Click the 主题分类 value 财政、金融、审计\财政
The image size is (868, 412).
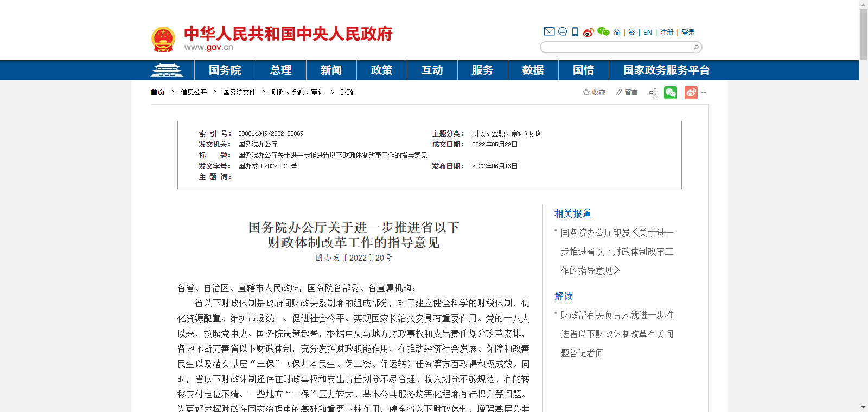pyautogui.click(x=506, y=133)
